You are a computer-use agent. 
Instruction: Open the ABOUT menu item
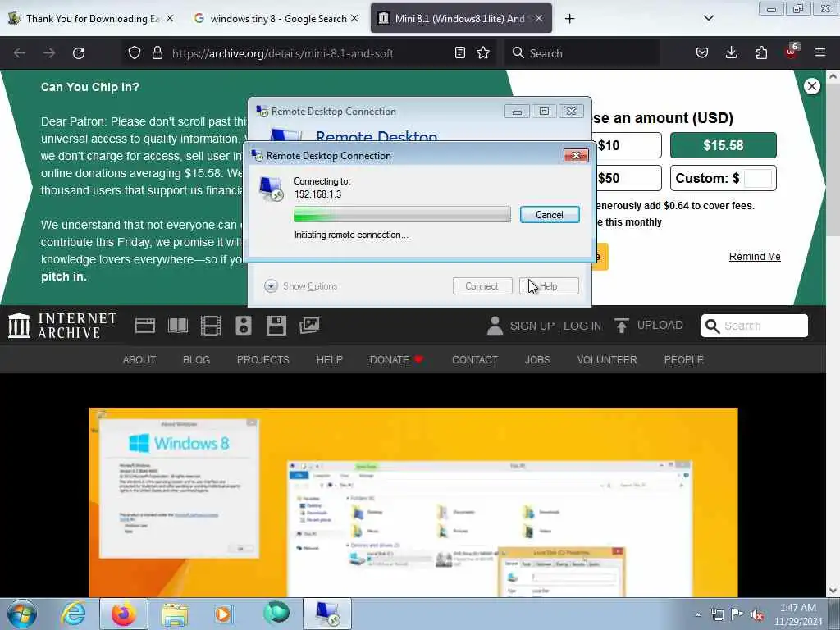pos(139,360)
